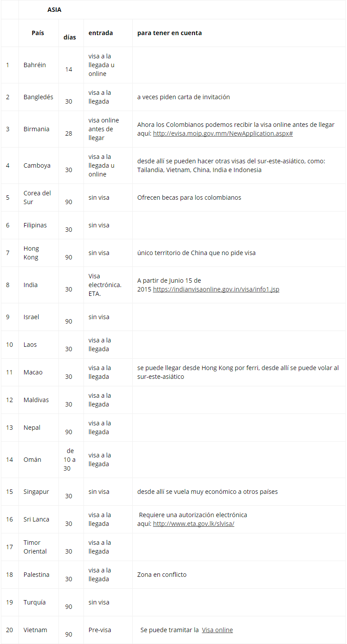Open the indianvisaonline.gov.in link
Screen dimensions: 347x644
(x=216, y=289)
